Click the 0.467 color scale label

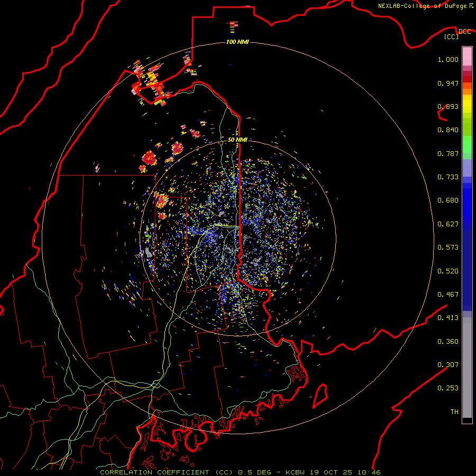coord(448,295)
